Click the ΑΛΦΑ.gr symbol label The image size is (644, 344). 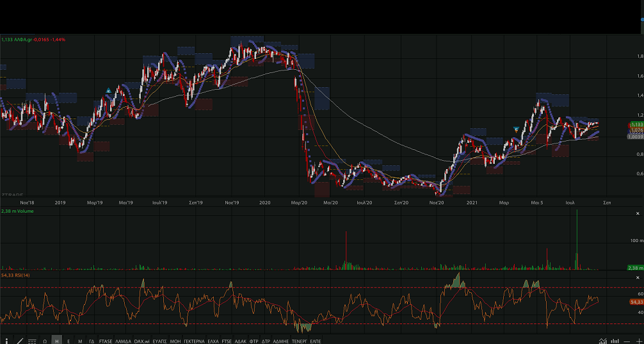pos(24,40)
